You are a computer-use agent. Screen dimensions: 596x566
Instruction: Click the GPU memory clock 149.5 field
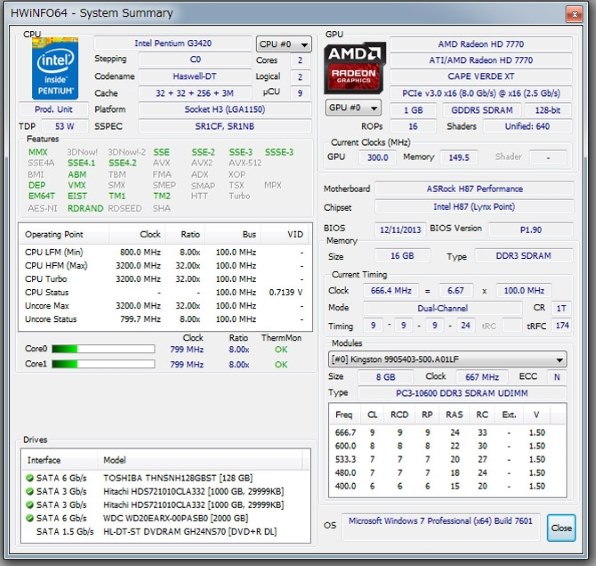click(459, 157)
